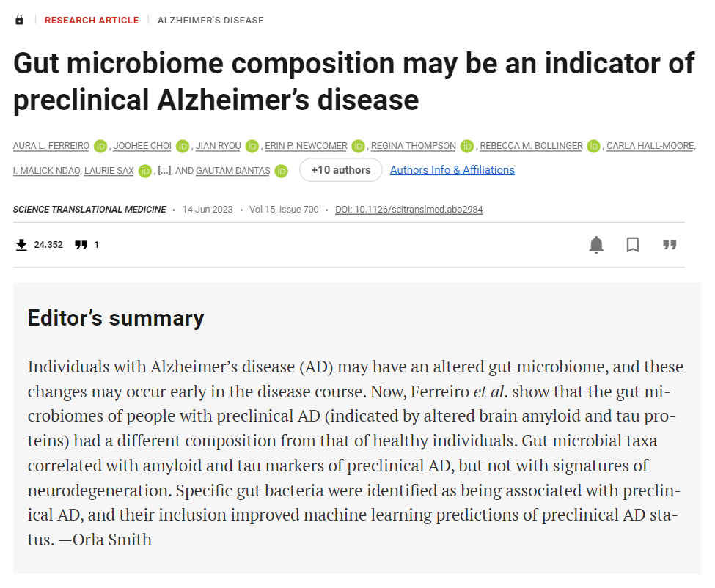Click the lock access icon

20,20
